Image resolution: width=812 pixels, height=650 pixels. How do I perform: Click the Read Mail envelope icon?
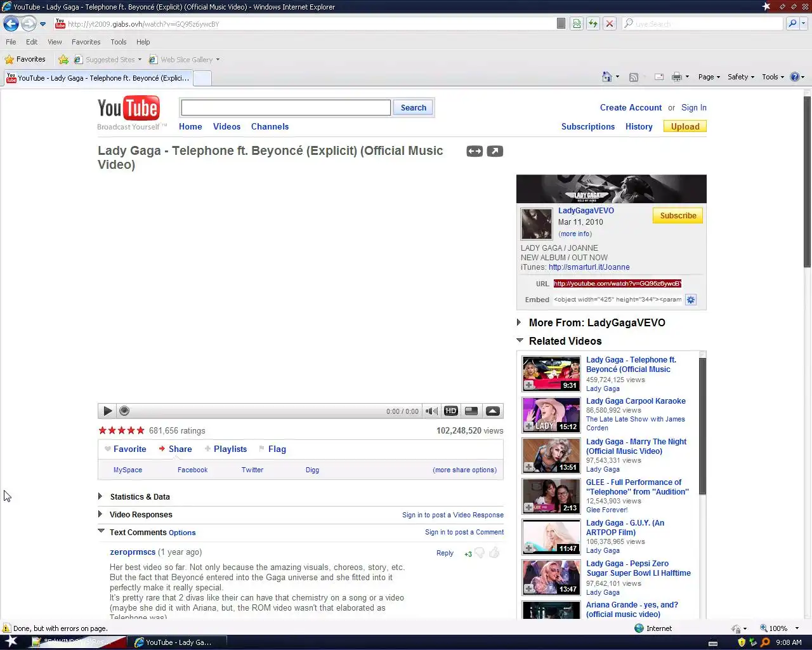(x=659, y=77)
